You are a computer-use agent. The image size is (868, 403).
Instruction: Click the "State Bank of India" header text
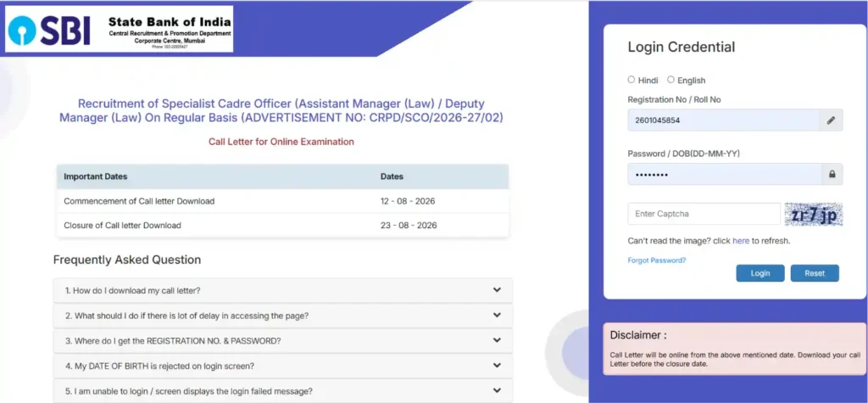[x=170, y=22]
